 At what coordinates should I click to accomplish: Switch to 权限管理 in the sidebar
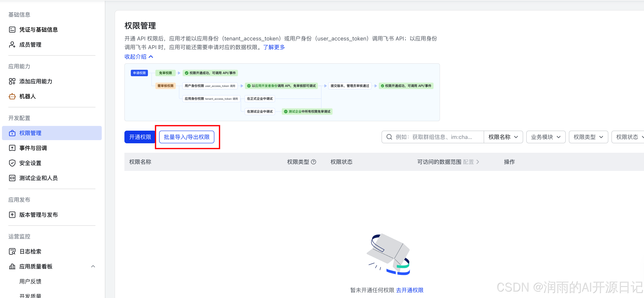(x=31, y=133)
